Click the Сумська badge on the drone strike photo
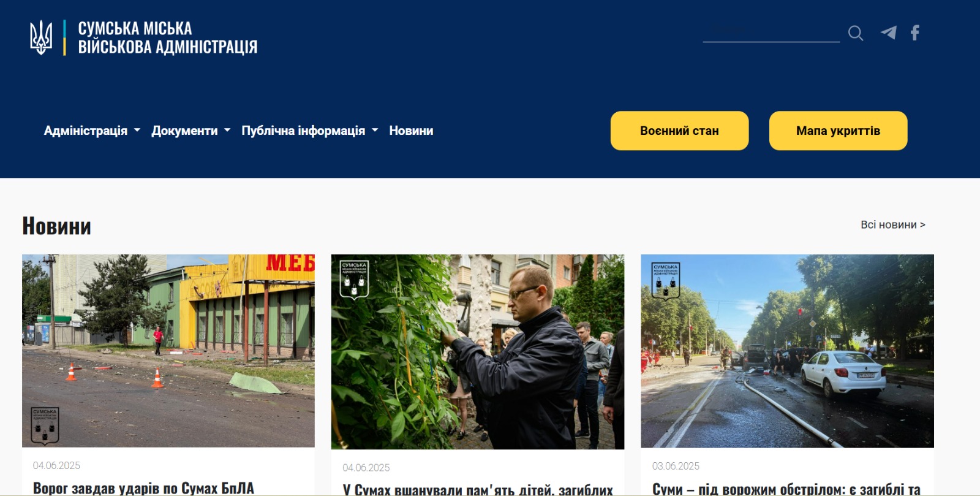The image size is (980, 496). click(45, 425)
